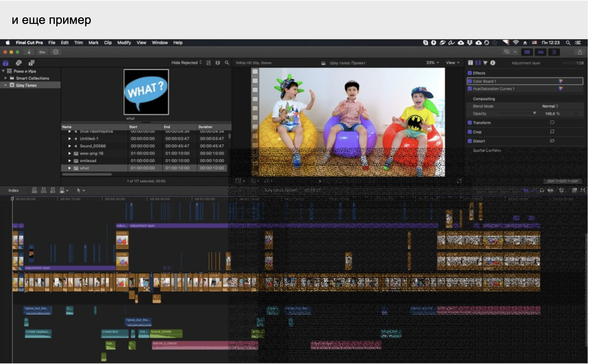Open the Keyword Editor key icon
Viewport: 589px width, 364px height.
(42, 52)
